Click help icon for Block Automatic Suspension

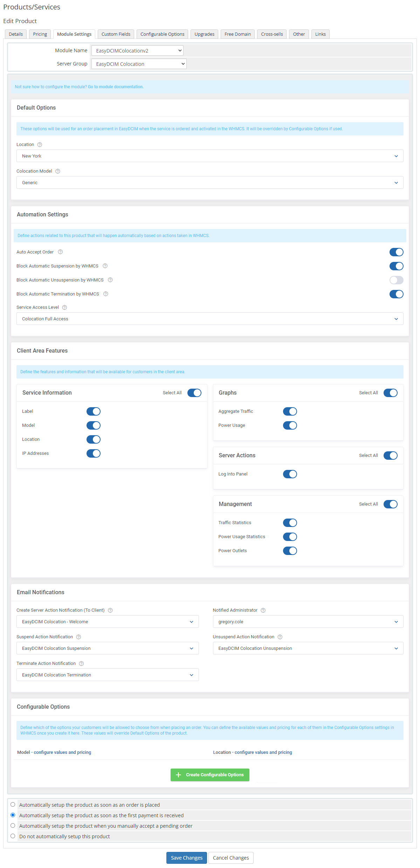pos(105,266)
